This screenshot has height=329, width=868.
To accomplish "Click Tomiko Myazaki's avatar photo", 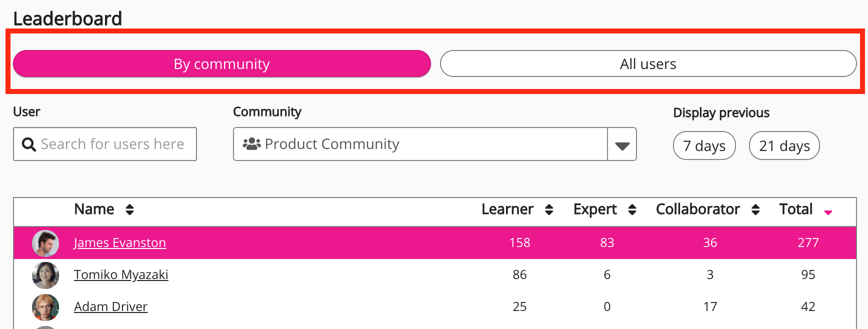I will [x=45, y=275].
